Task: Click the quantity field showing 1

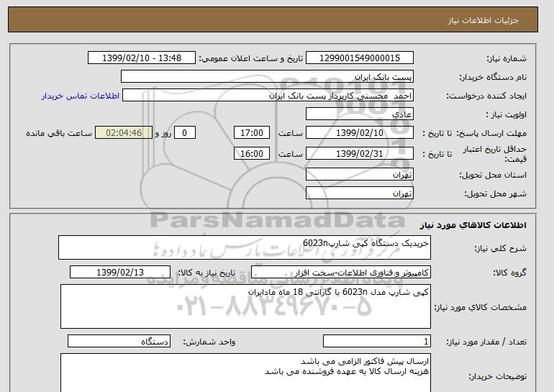Action: (376, 341)
